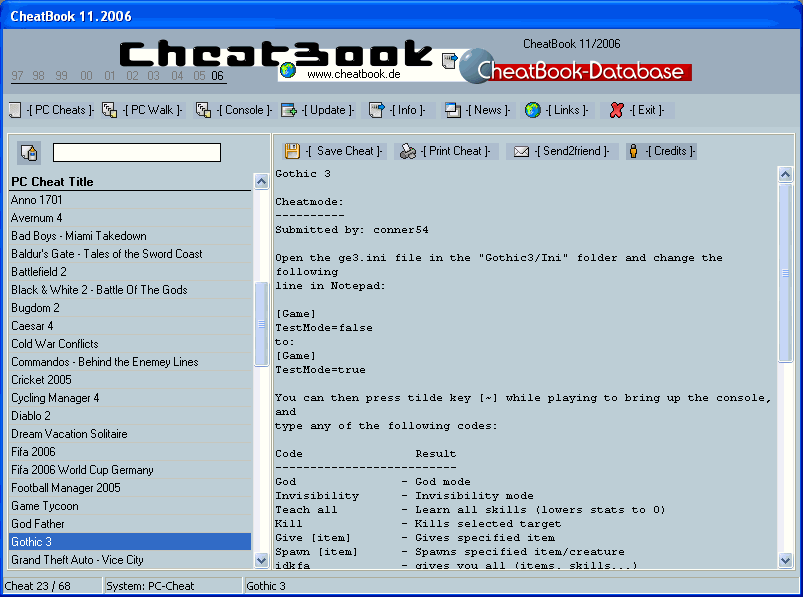This screenshot has width=803, height=597.
Task: Select Diablo 2 from the list
Action: pyautogui.click(x=130, y=416)
